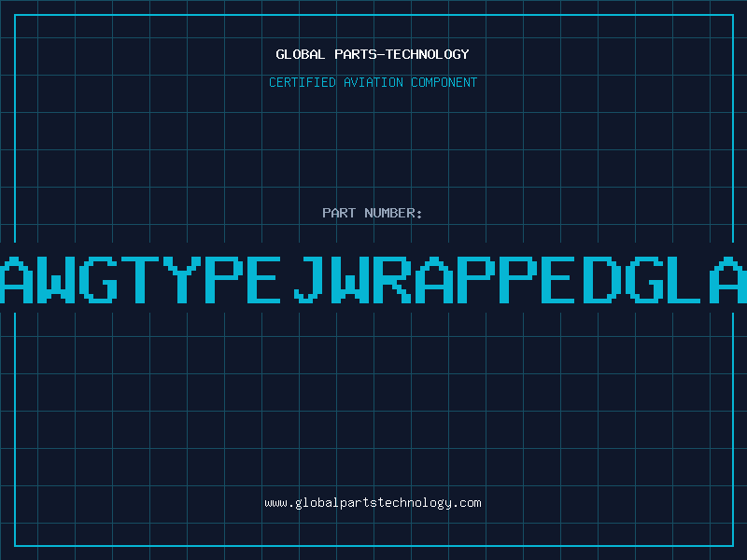Click the PART NUMBER: label
747x560 pixels.
373,213
